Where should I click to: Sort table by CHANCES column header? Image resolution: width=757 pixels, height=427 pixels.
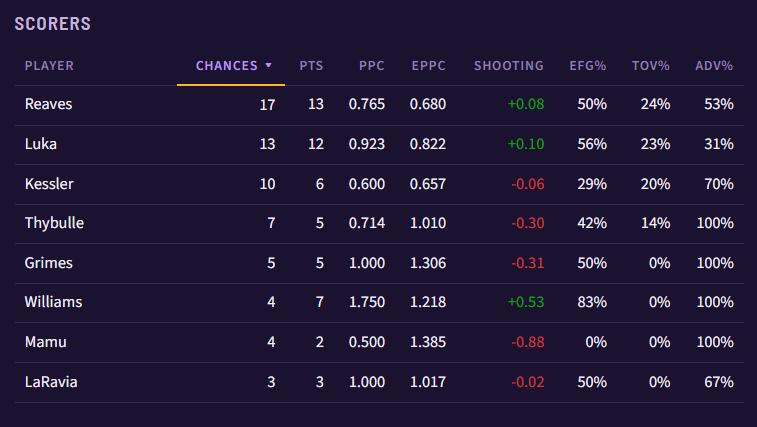point(226,66)
